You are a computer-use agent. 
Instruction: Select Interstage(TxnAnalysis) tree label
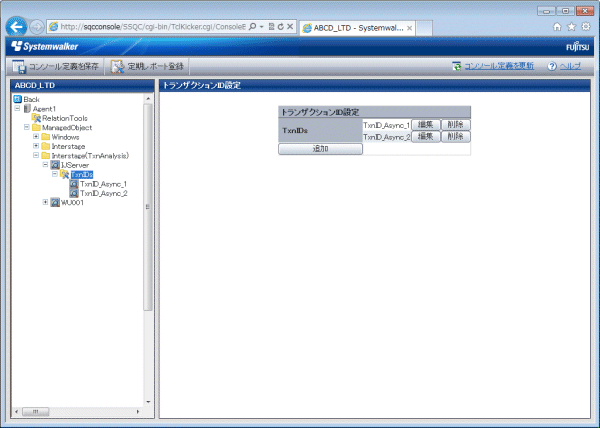[x=90, y=156]
